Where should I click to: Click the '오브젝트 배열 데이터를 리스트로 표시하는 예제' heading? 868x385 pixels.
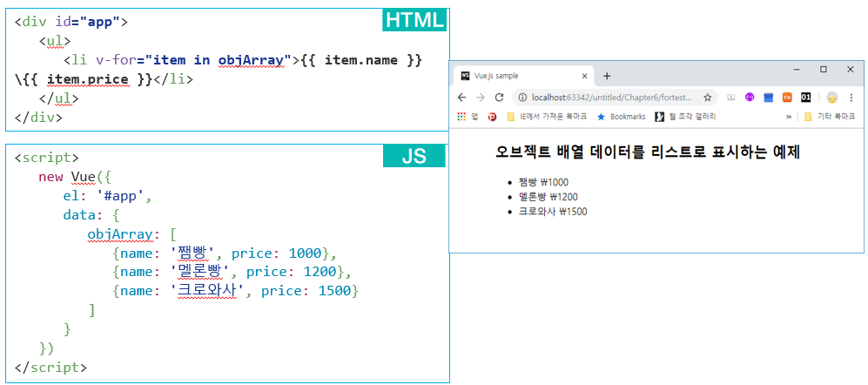click(649, 153)
